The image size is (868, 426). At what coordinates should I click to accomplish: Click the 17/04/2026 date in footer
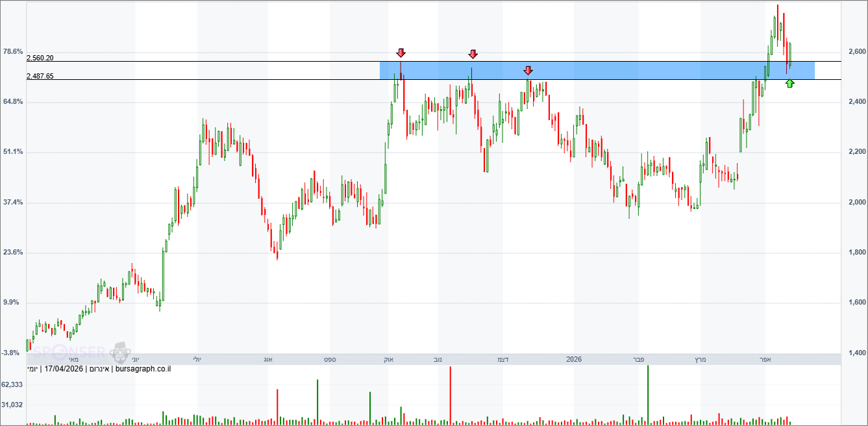pyautogui.click(x=63, y=369)
